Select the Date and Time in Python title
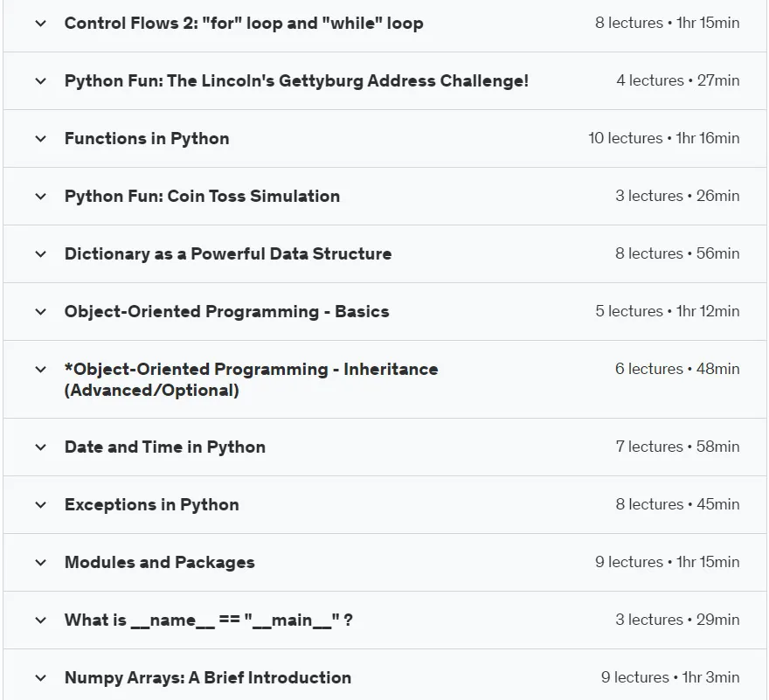This screenshot has height=700, width=769. 165,447
